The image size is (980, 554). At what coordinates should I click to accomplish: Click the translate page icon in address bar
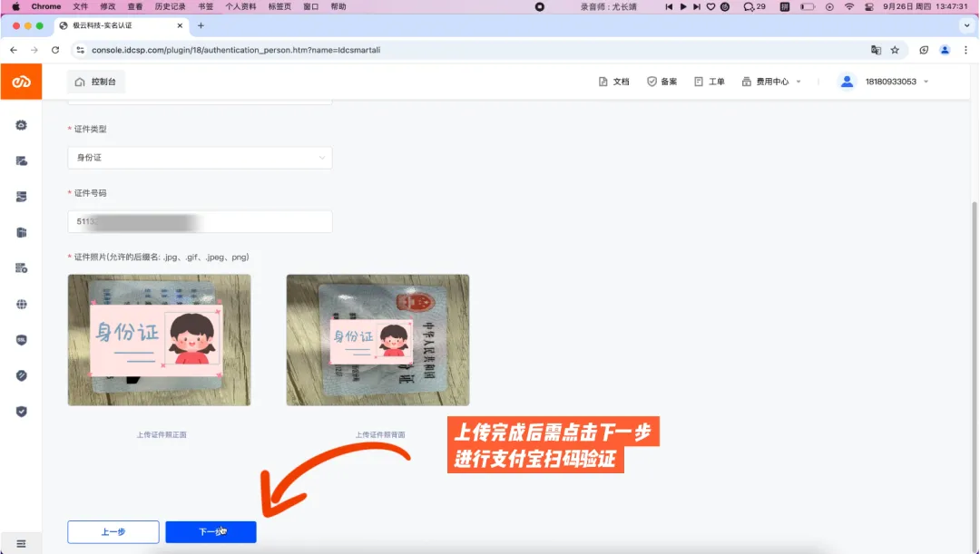tap(876, 50)
